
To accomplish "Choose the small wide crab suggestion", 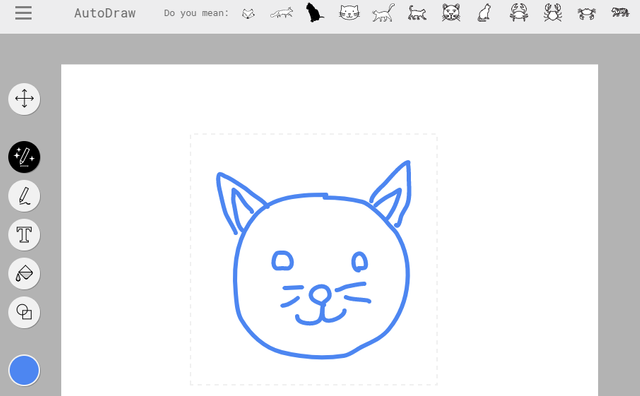I will pos(587,13).
